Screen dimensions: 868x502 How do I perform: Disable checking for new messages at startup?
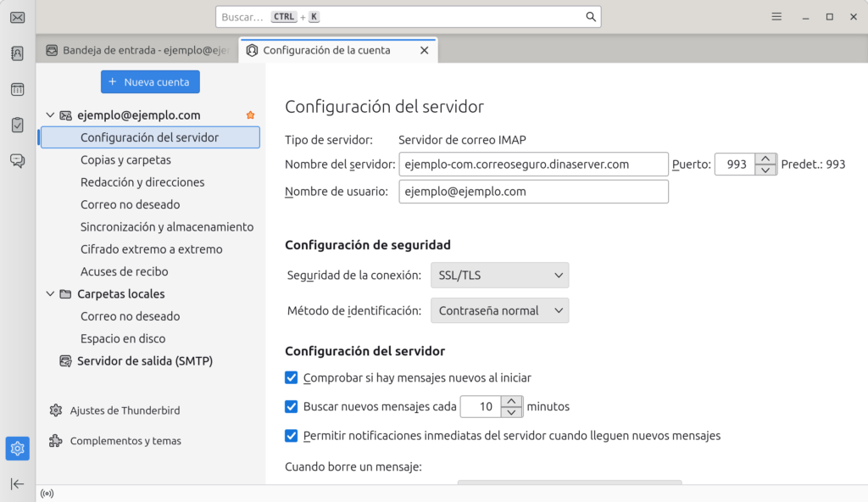pos(292,377)
